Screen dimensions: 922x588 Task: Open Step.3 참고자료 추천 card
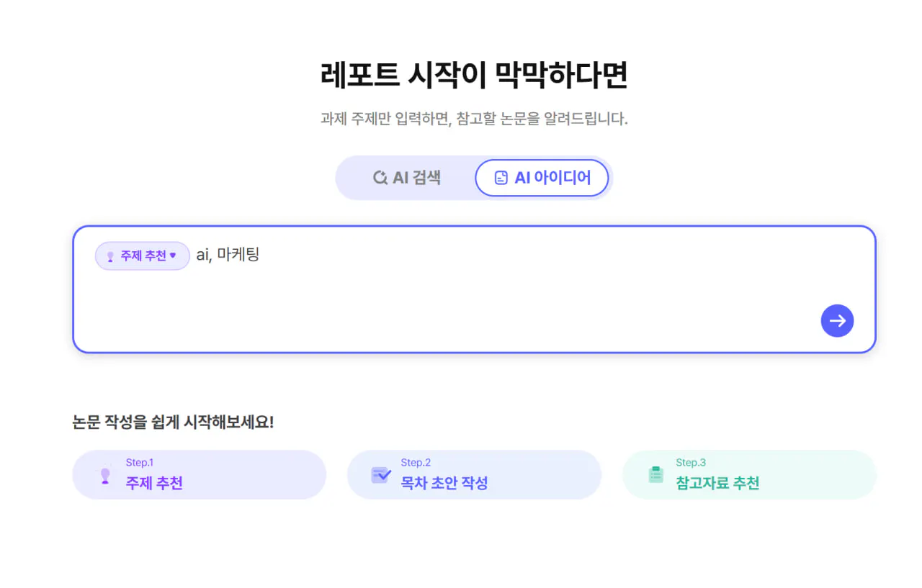point(749,474)
